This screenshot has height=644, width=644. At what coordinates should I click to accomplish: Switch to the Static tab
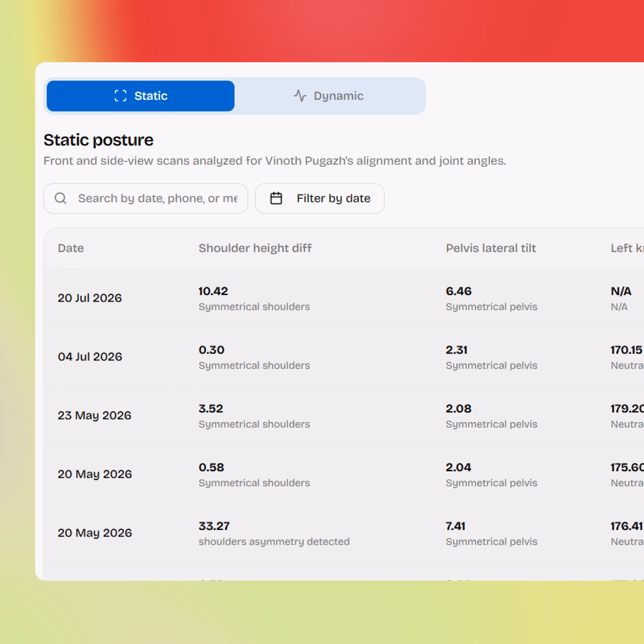coord(140,96)
